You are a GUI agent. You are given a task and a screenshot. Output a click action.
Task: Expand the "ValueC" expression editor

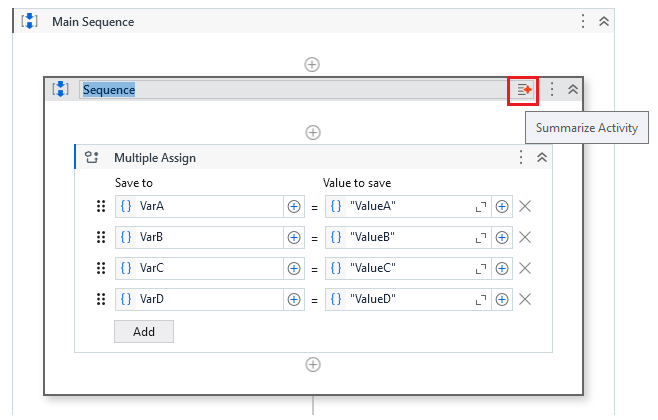pyautogui.click(x=481, y=269)
